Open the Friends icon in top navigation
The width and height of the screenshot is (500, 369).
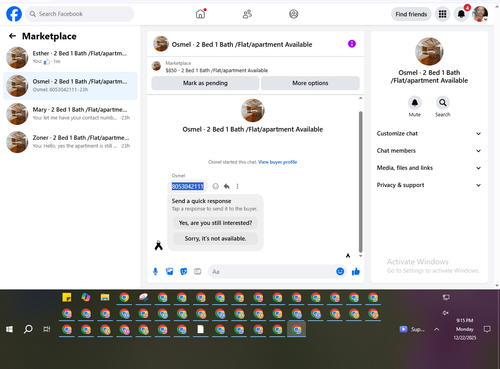pos(247,14)
